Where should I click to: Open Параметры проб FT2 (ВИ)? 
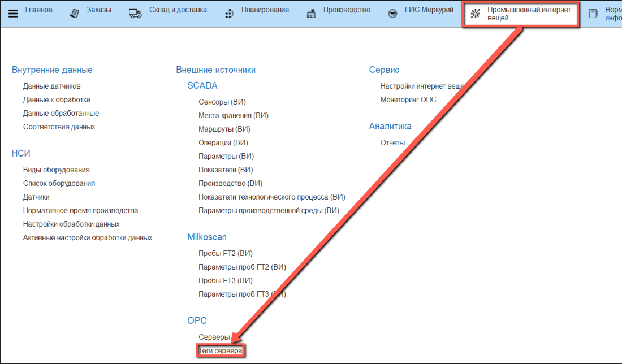tap(243, 267)
